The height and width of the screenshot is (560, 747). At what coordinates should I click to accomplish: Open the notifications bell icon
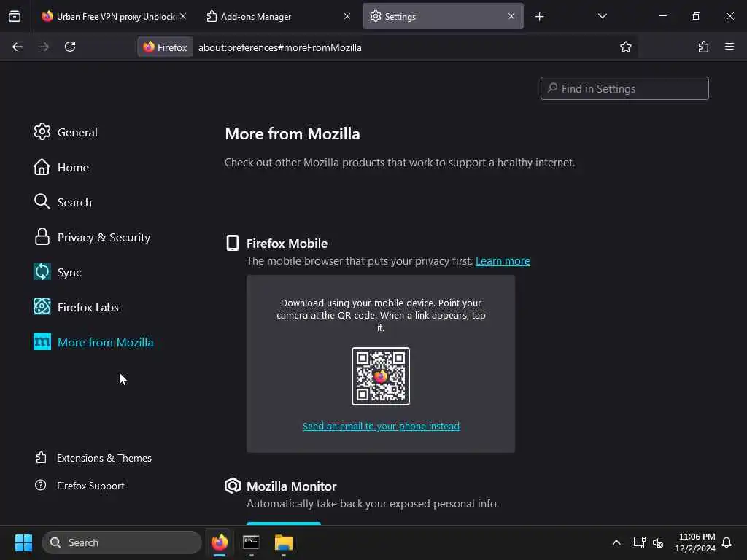tap(727, 542)
